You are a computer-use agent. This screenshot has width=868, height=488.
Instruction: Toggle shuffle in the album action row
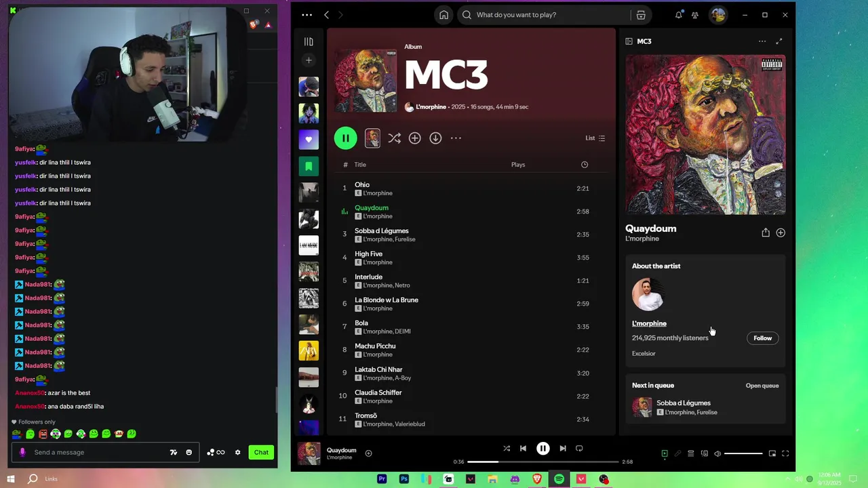point(394,138)
